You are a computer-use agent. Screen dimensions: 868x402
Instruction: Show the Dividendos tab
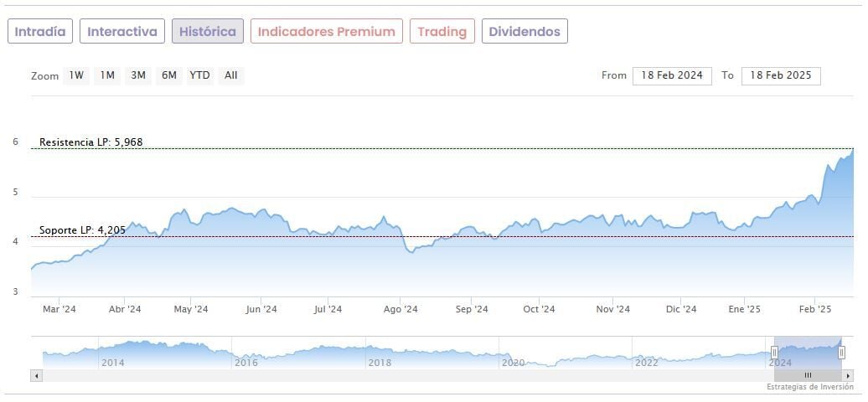click(x=524, y=32)
